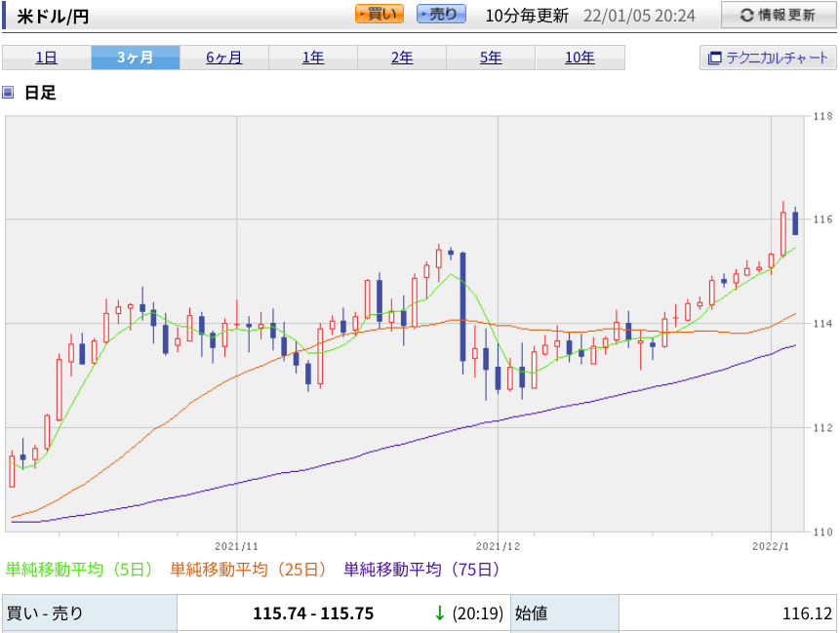The height and width of the screenshot is (633, 840).
Task: Switch to the 6ヶ月 chart tab
Action: pyautogui.click(x=224, y=58)
